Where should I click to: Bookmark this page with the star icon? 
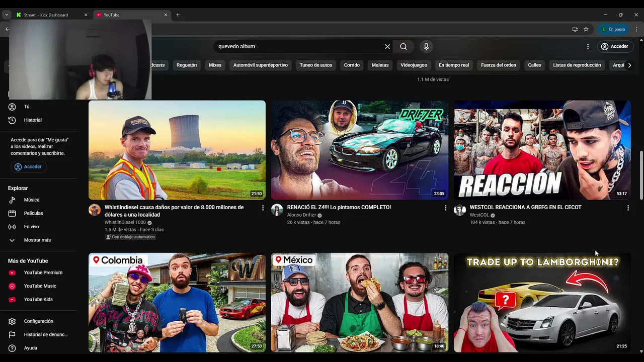point(586,29)
